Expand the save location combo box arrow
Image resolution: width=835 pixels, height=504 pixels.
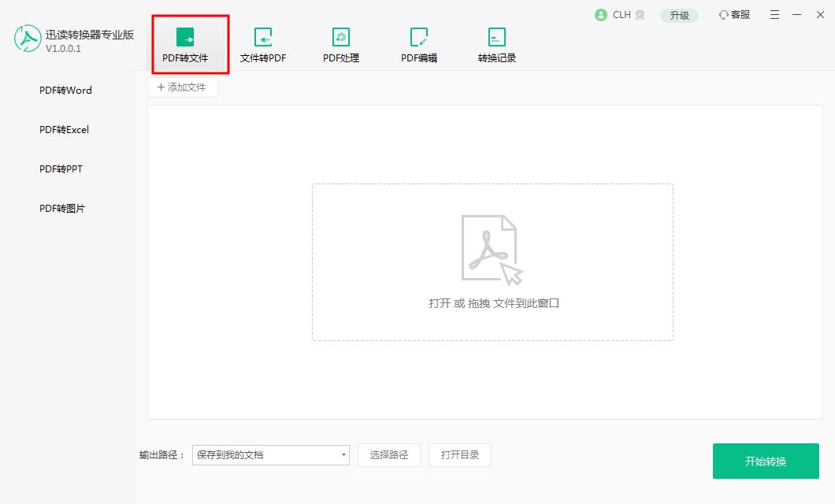(x=343, y=455)
